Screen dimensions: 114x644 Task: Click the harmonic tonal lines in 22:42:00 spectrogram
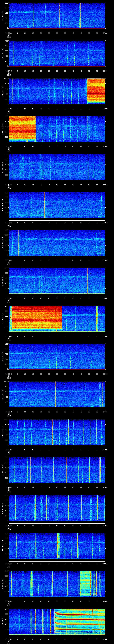click(80, 621)
